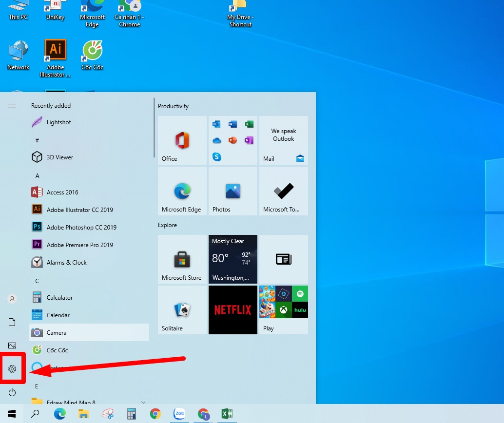Open the Pictures folder icon
The width and height of the screenshot is (504, 423).
pos(13,346)
